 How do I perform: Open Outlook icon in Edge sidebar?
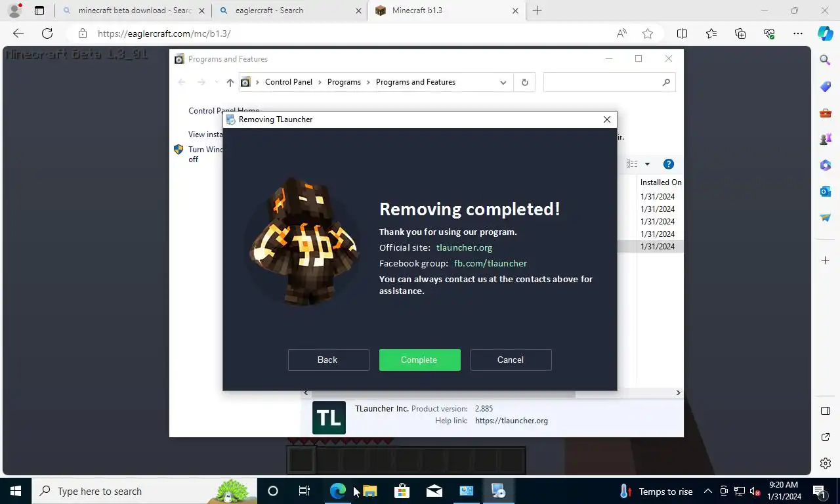click(x=826, y=192)
